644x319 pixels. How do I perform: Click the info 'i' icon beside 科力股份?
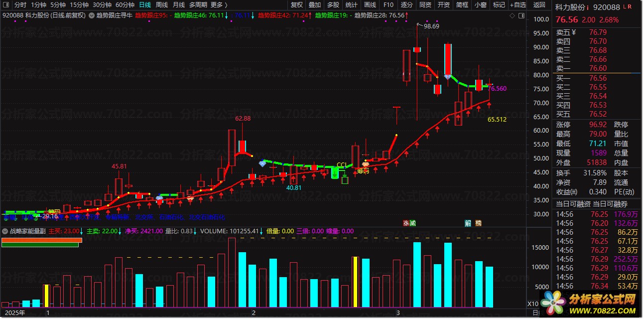588,7
